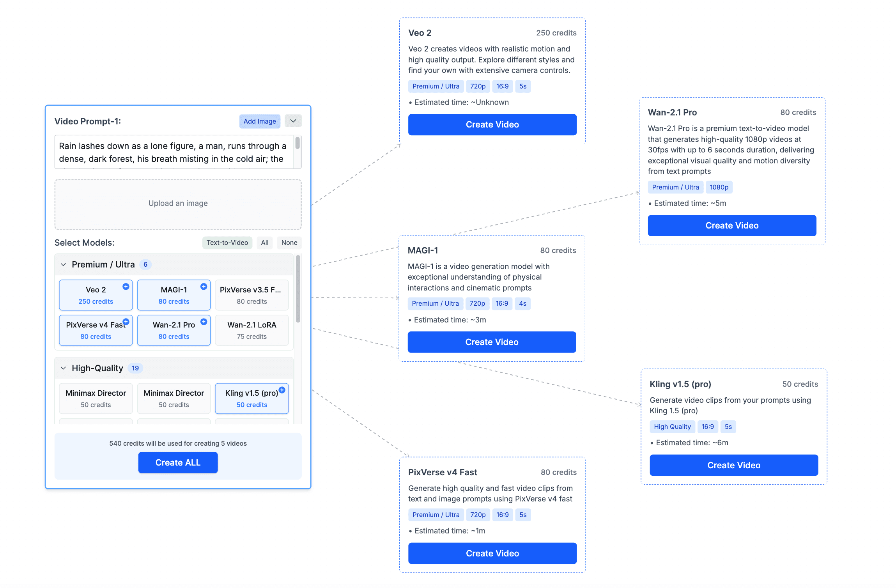The width and height of the screenshot is (896, 588).
Task: Create Video with Kling v1.5 (pro)
Action: point(734,465)
